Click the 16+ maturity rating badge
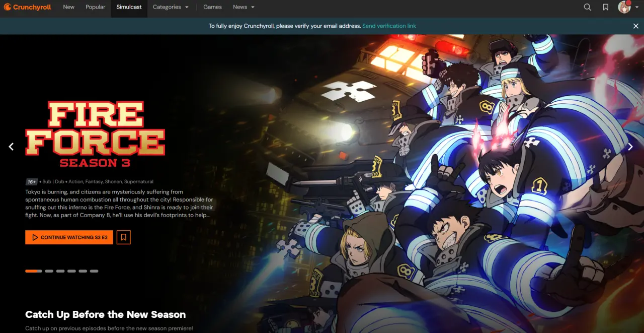 32,182
